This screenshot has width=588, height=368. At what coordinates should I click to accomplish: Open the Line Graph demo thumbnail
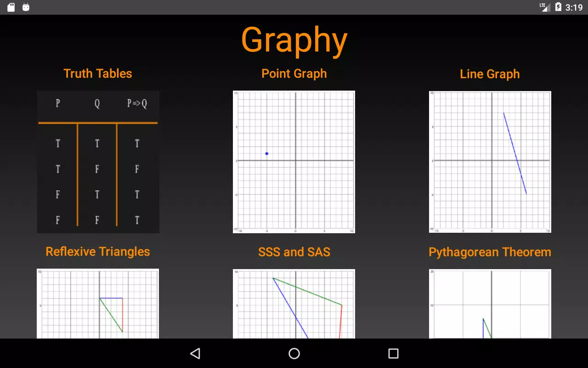(x=490, y=162)
